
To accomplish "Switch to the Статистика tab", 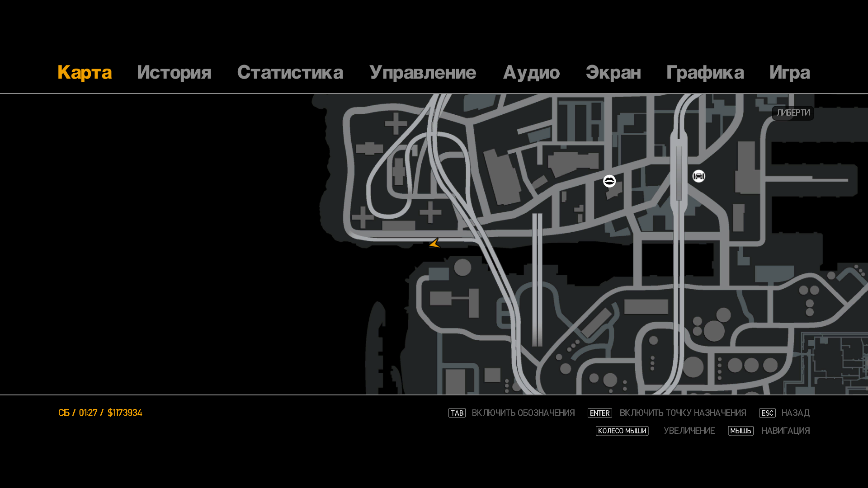I will coord(290,73).
